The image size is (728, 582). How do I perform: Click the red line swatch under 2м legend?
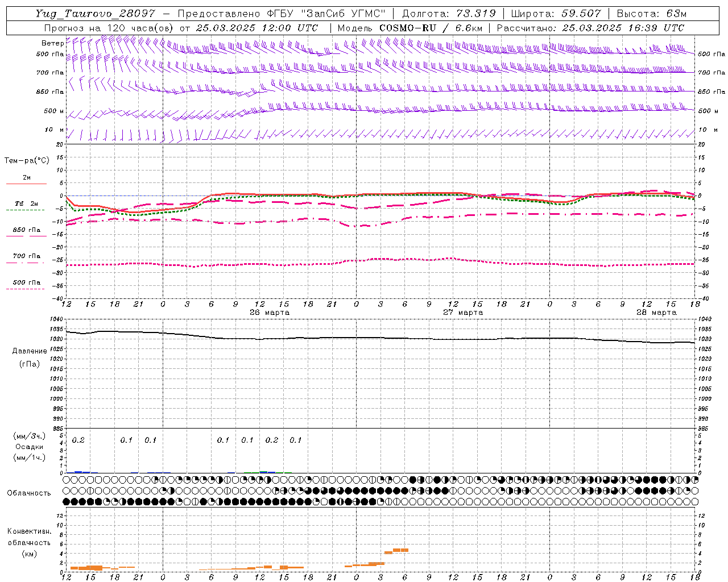pyautogui.click(x=26, y=184)
